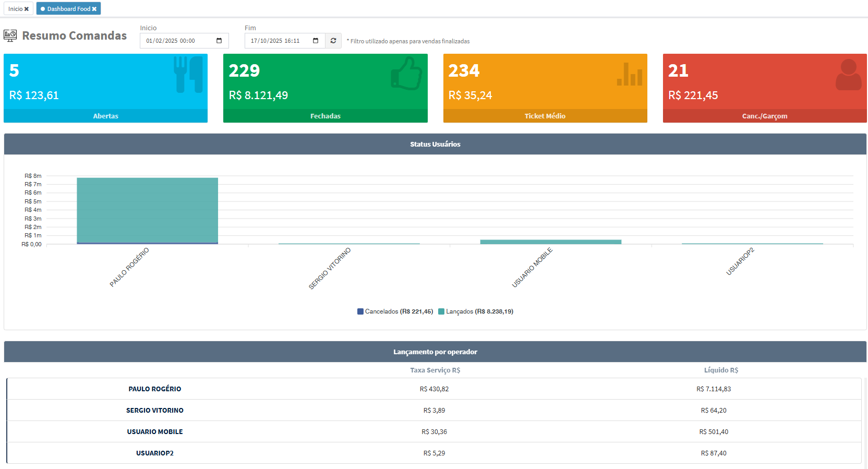Screen dimensions: 868x469
Task: Click the user icon on Canc./Garçom card
Action: coord(848,75)
